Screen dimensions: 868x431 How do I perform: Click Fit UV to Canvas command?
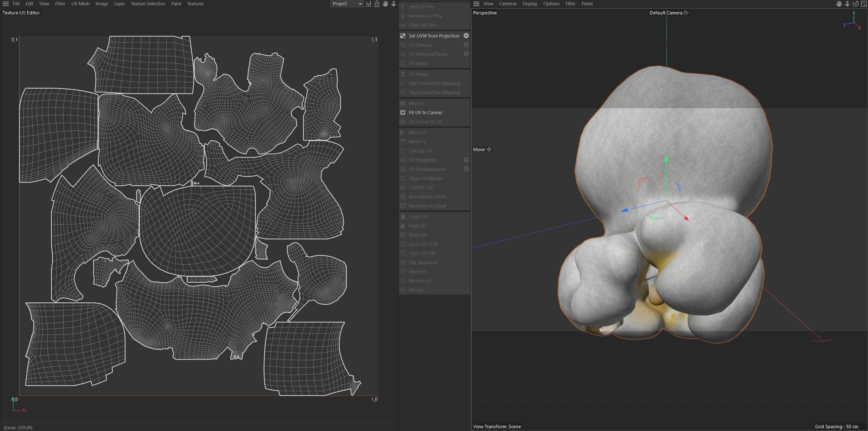click(x=425, y=112)
